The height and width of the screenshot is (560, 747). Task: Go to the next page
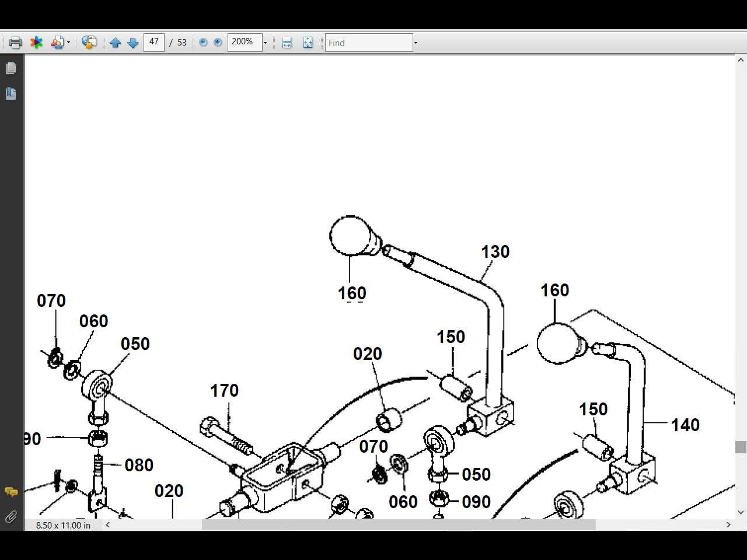132,42
